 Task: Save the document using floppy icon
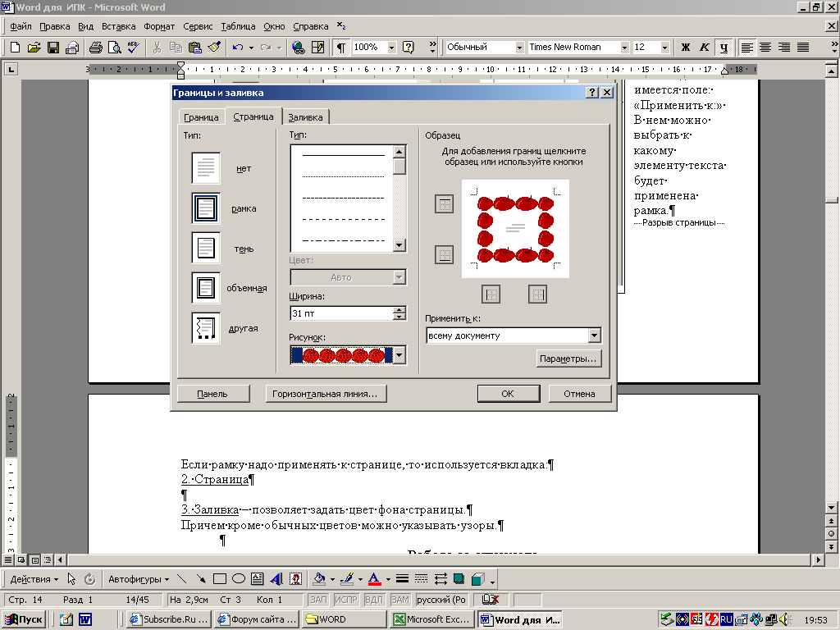click(53, 48)
